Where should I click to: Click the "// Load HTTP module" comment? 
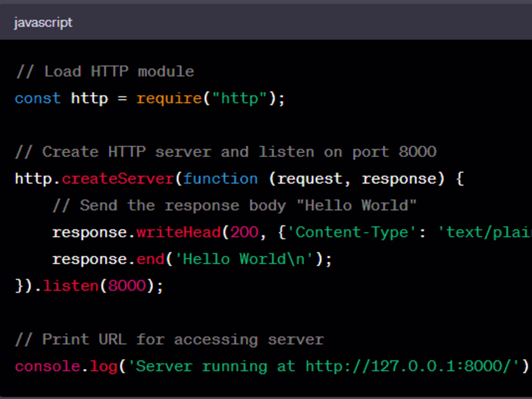point(104,71)
